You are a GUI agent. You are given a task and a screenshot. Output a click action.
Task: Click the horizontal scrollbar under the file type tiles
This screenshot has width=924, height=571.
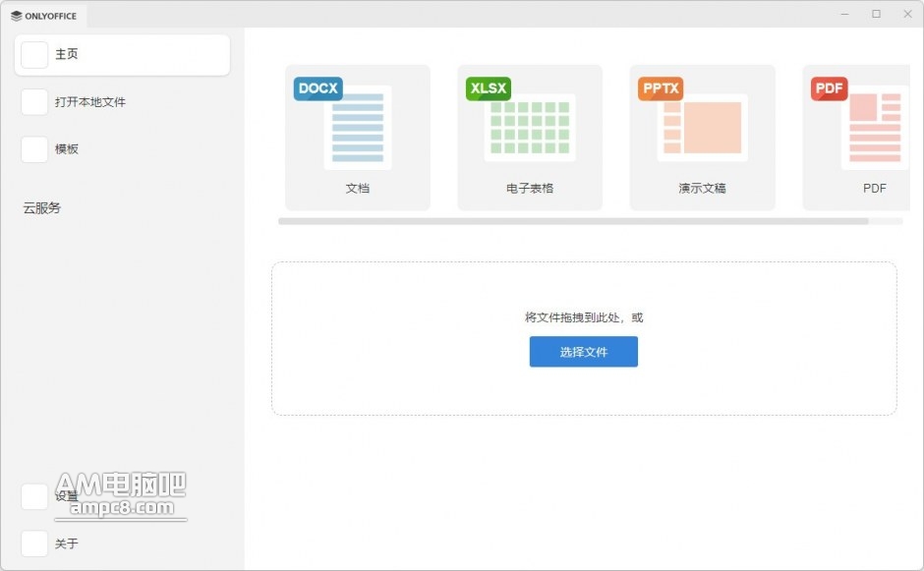[x=573, y=221]
